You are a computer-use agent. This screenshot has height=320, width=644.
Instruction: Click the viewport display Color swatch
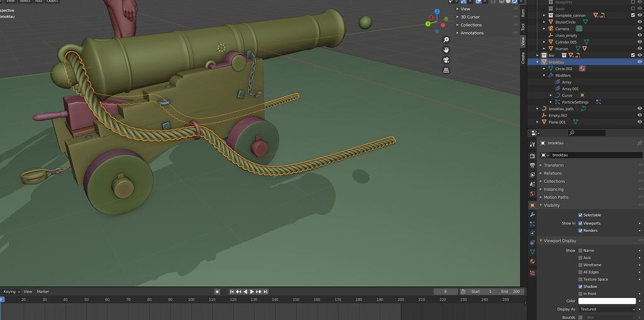pos(607,301)
